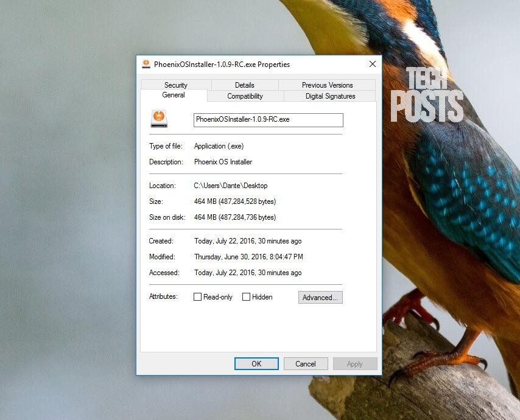
Task: Open Advanced attributes dialog
Action: 320,298
